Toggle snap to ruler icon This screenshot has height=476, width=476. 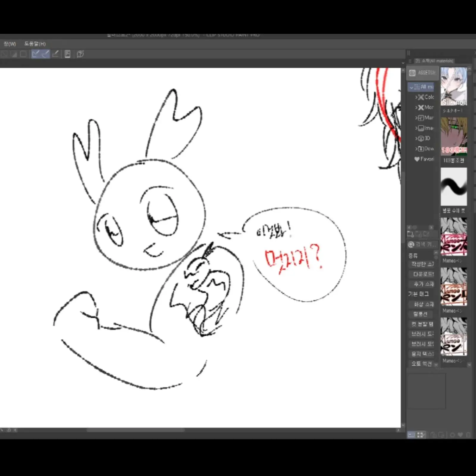click(x=36, y=54)
